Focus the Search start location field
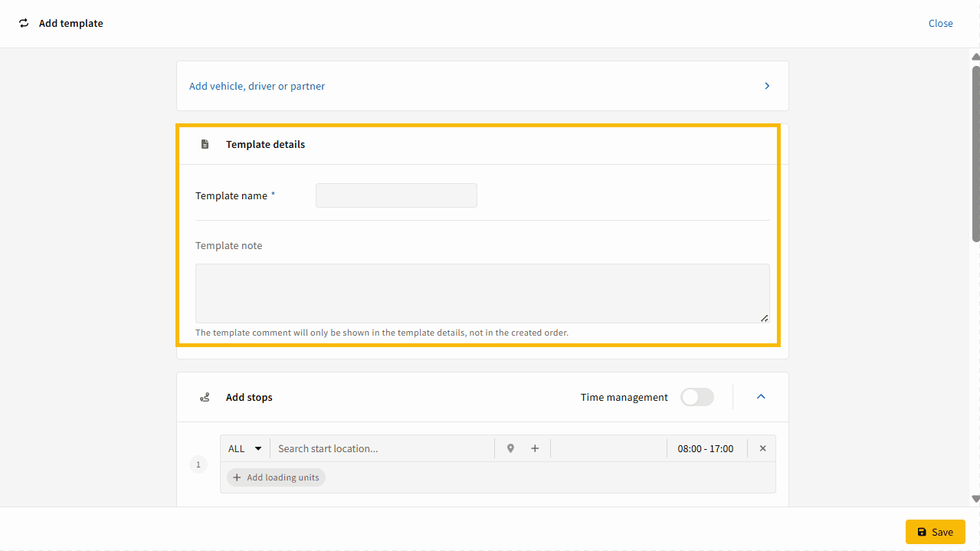 pyautogui.click(x=383, y=448)
